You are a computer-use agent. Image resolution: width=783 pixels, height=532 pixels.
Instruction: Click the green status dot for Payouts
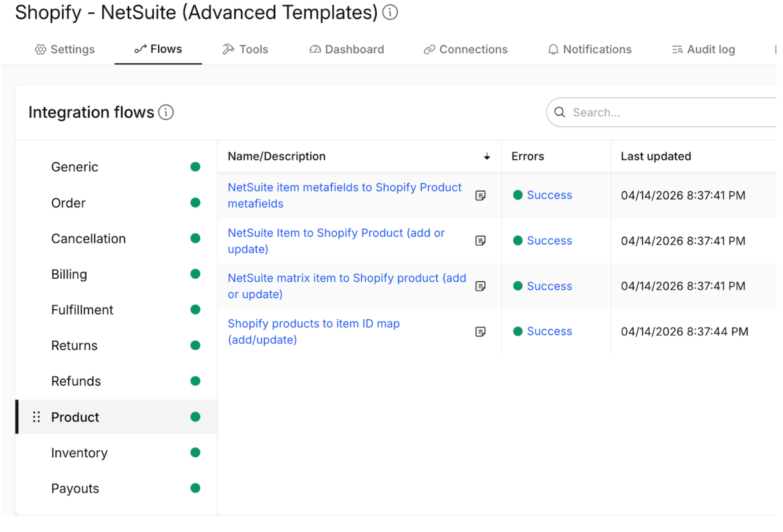[195, 488]
